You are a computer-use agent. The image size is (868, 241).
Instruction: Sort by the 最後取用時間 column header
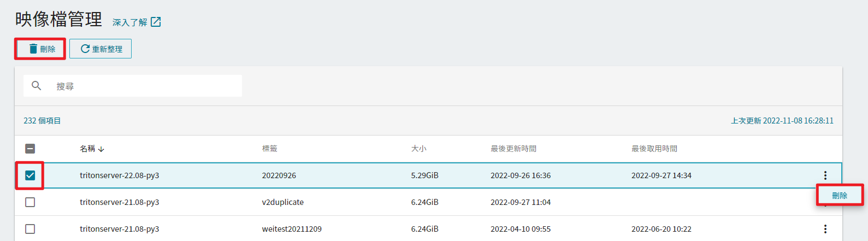[x=654, y=149]
